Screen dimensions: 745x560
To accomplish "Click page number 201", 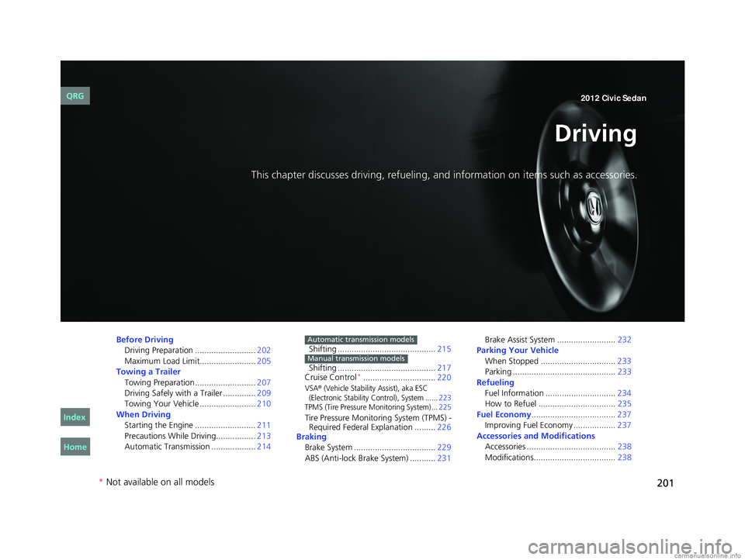I will (665, 483).
